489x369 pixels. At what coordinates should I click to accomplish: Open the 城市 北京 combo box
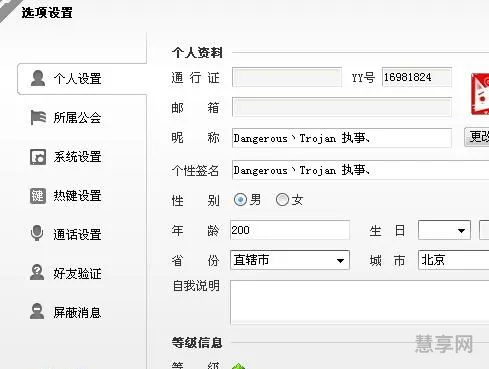[x=453, y=260]
